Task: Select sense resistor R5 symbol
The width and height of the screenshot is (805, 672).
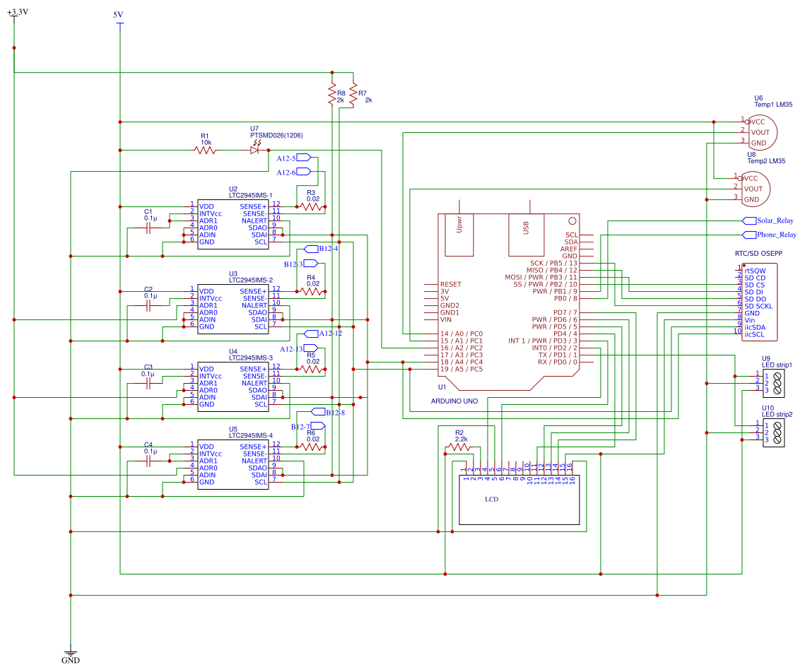Action: click(312, 369)
